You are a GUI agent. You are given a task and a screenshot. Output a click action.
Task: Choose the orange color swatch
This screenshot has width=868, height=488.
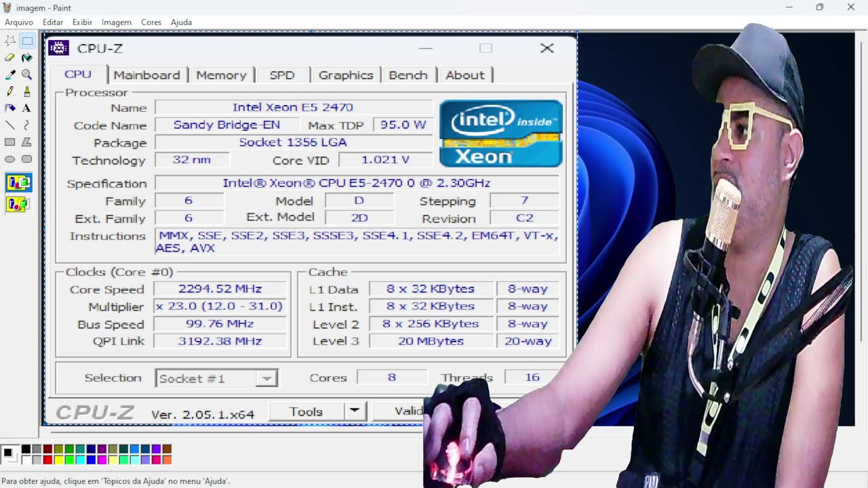pyautogui.click(x=167, y=460)
